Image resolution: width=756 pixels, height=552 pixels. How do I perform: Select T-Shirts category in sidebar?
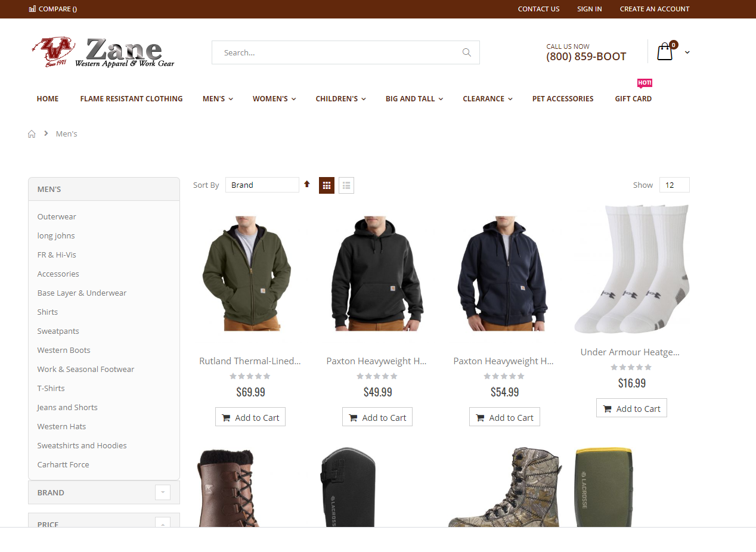[51, 389]
